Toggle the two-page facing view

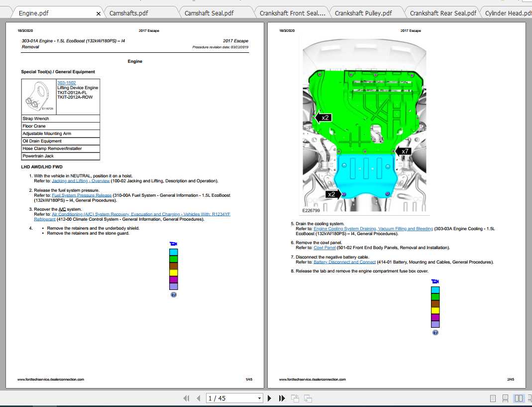pyautogui.click(x=519, y=398)
